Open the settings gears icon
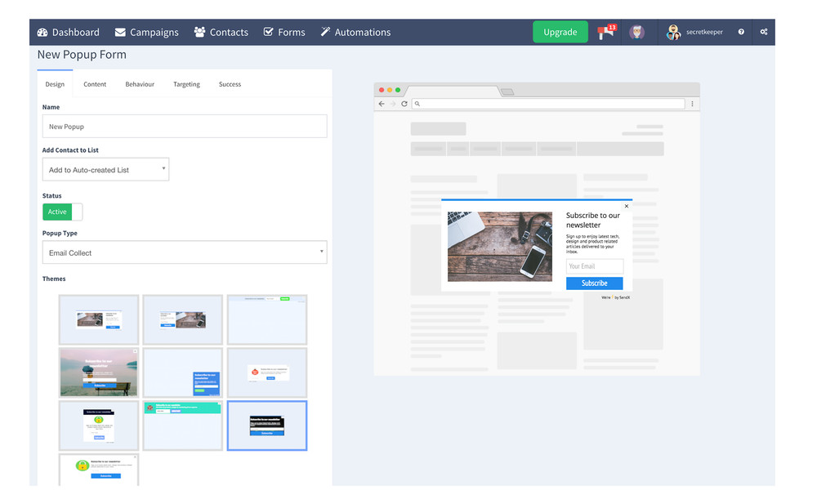This screenshot has width=817, height=504. tap(764, 32)
